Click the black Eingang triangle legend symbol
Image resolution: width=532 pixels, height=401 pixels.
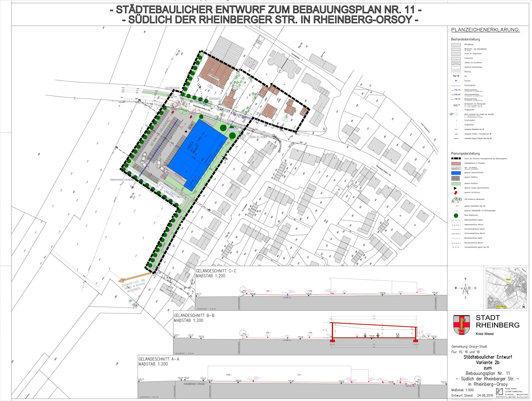click(x=455, y=188)
